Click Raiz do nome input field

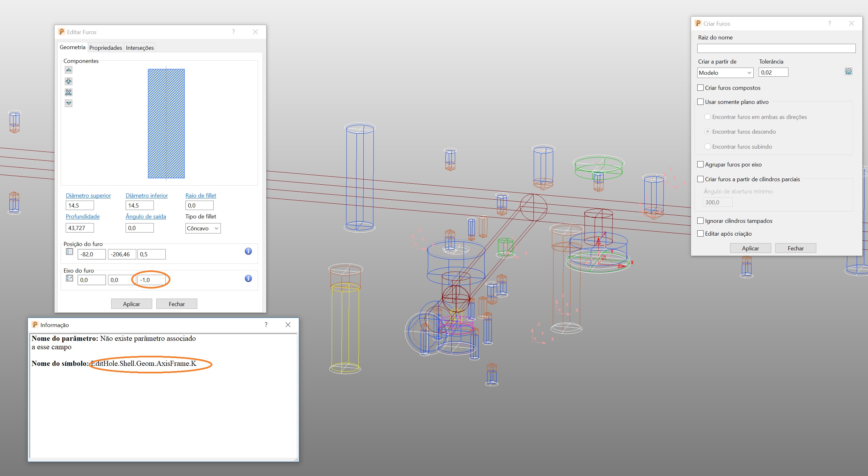[776, 49]
